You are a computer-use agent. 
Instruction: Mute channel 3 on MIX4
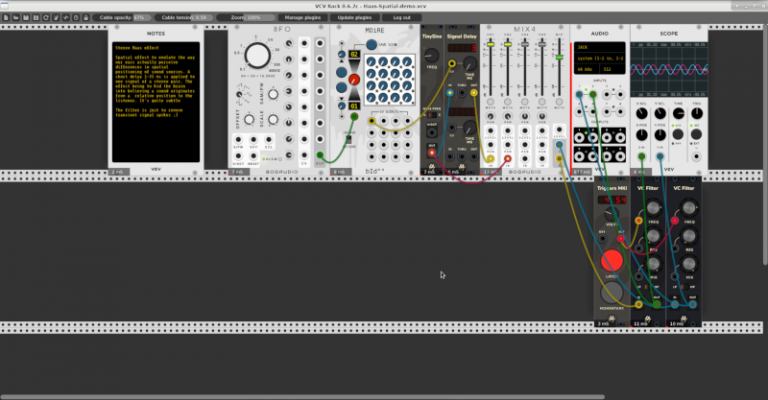(x=525, y=102)
